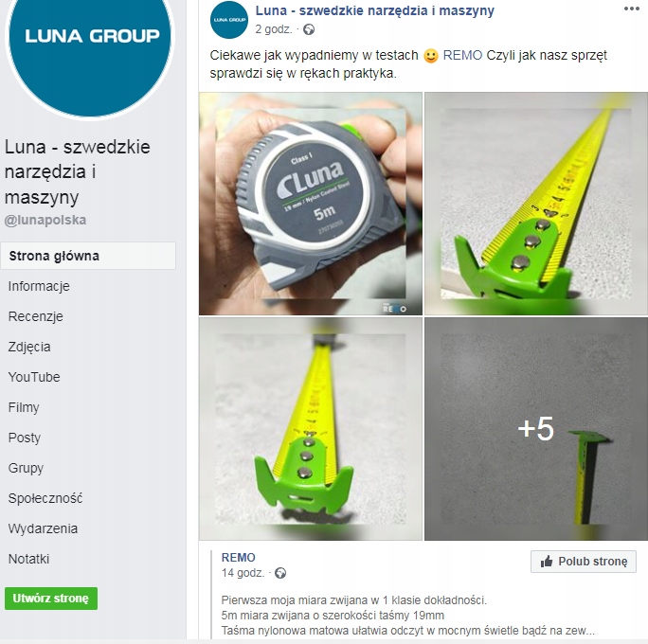
Task: Open Informacje in the sidebar
Action: (39, 286)
